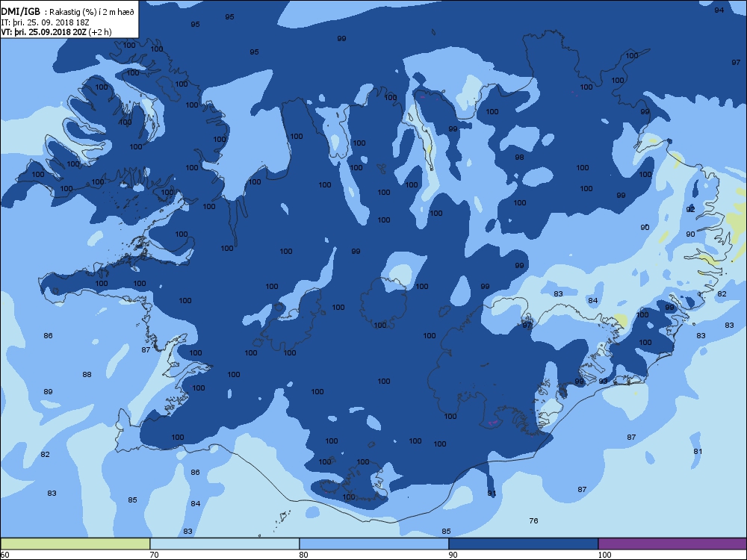Click the humidity value "92" on the map
Image resolution: width=747 pixels, height=560 pixels.
tap(690, 210)
